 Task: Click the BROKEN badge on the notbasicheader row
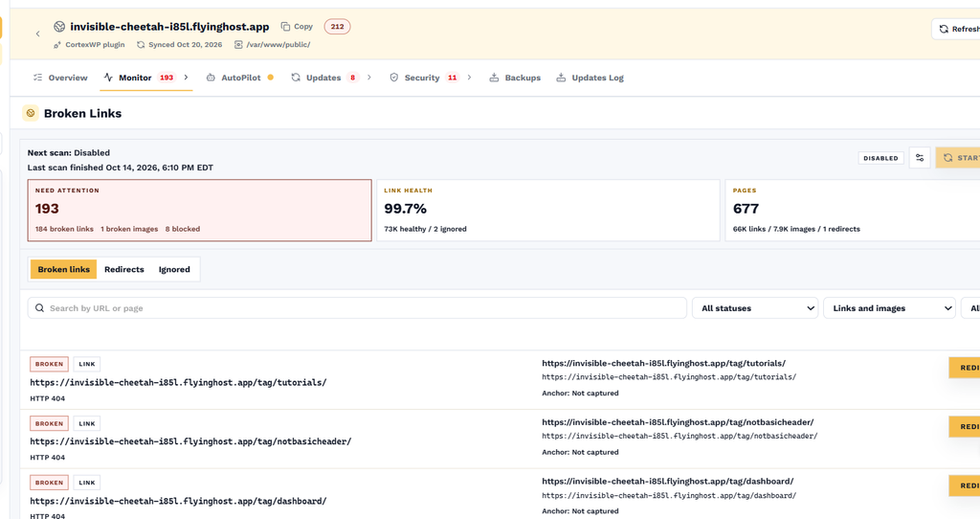coord(49,423)
